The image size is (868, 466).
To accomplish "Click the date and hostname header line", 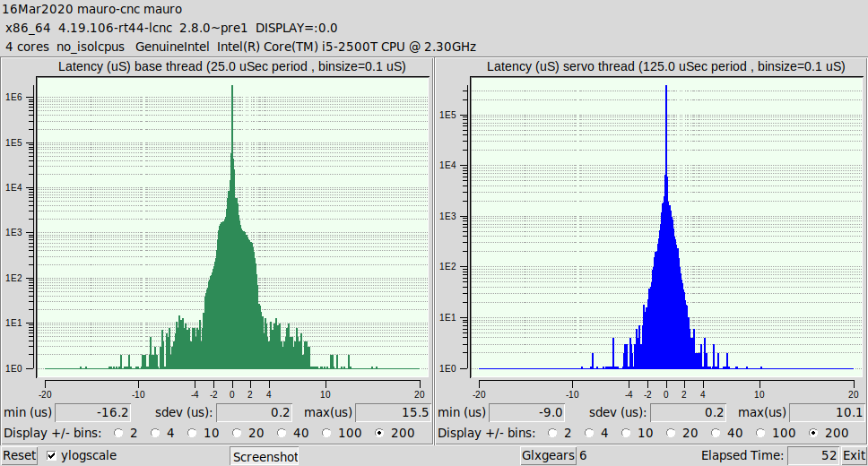I will coord(91,9).
